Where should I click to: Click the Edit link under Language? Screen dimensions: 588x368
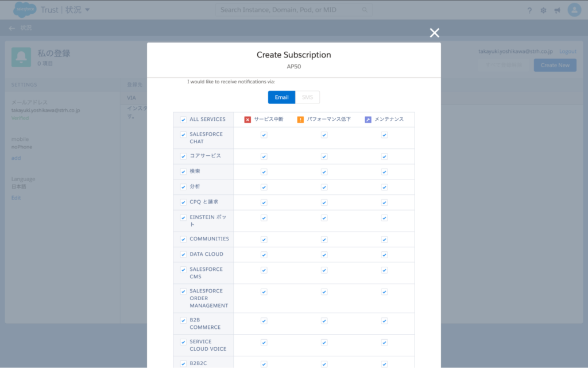coord(16,198)
